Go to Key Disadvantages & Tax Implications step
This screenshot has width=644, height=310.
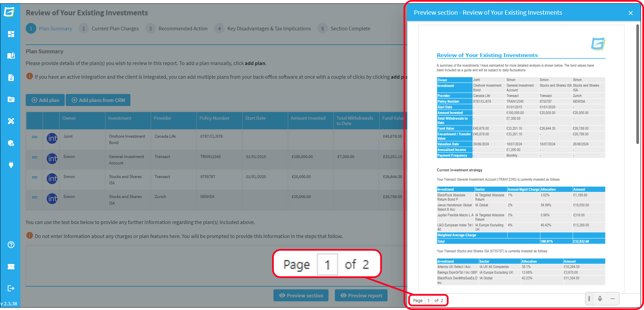[x=262, y=29]
